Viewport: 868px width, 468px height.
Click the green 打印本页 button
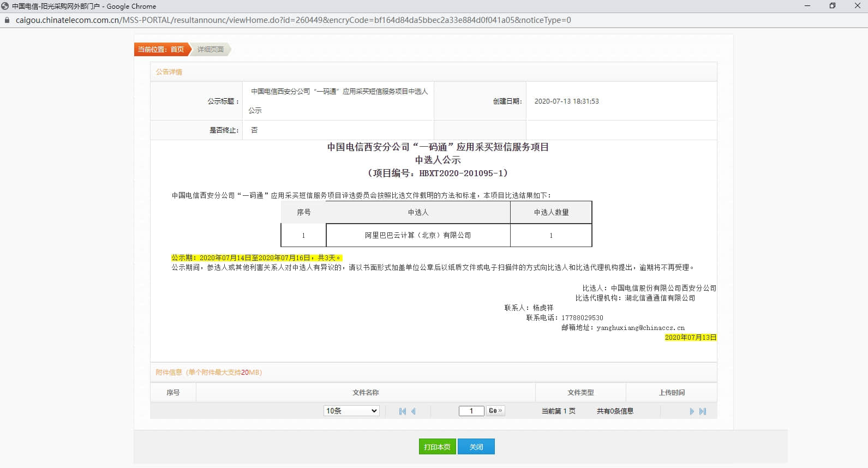coord(438,447)
